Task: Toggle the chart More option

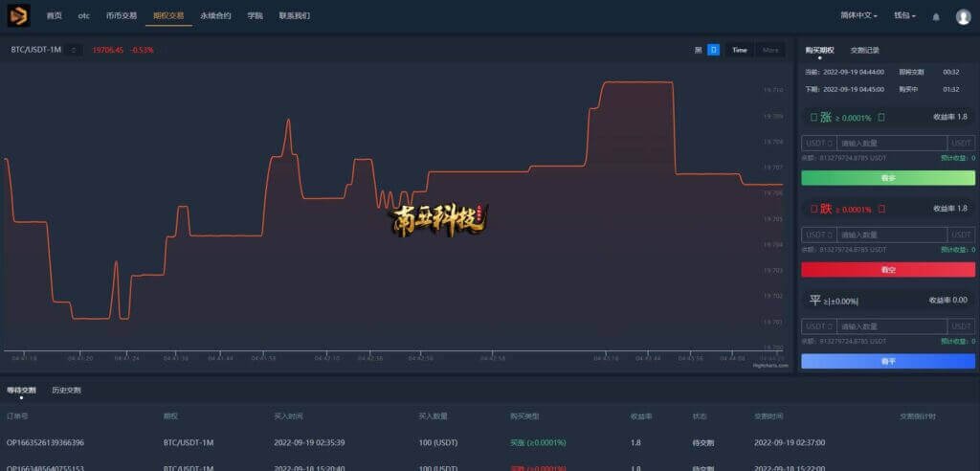Action: 770,50
